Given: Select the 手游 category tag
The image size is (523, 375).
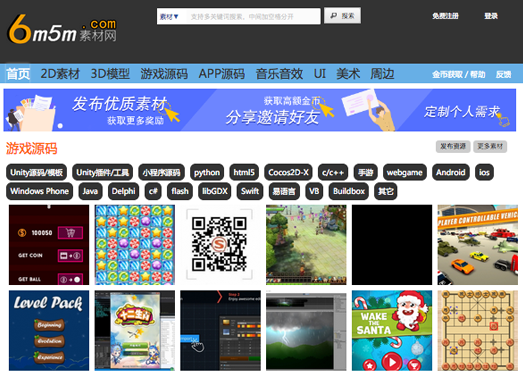Looking at the screenshot, I should [366, 172].
